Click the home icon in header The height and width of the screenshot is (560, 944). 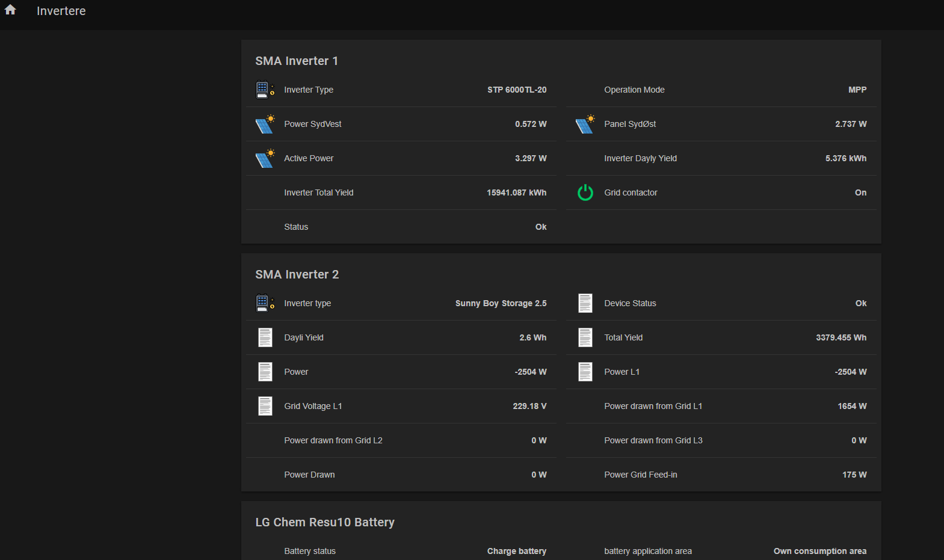tap(10, 10)
